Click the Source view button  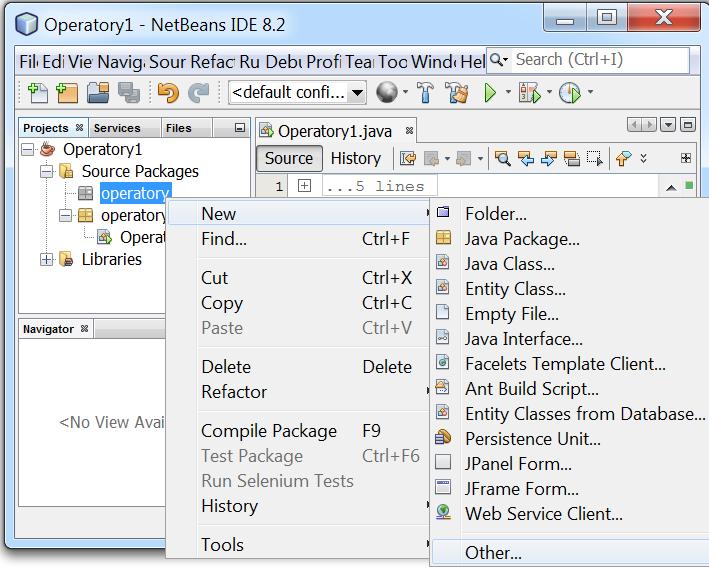pos(289,158)
